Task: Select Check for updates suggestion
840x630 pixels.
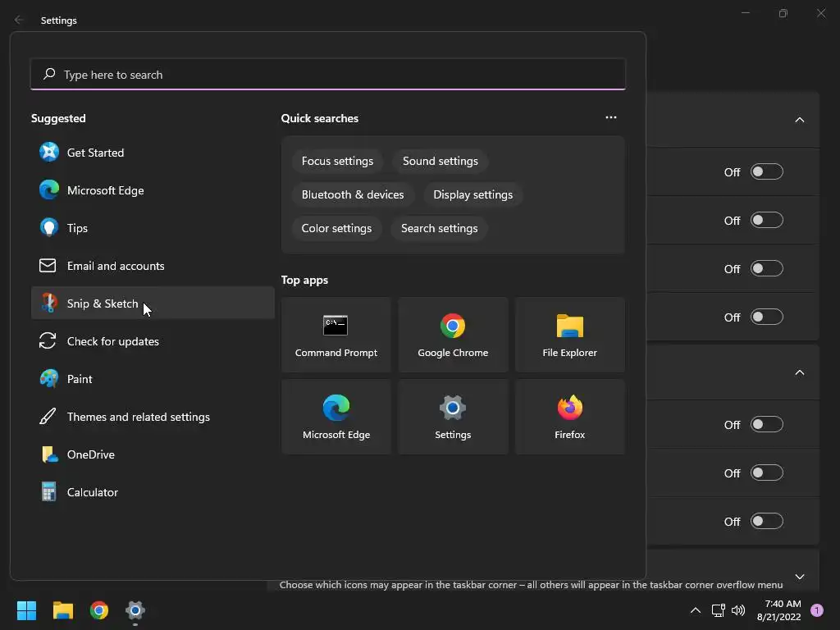Action: (x=153, y=341)
